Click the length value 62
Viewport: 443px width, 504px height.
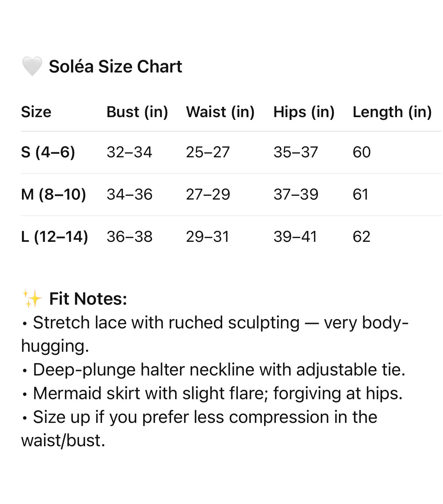(x=361, y=237)
